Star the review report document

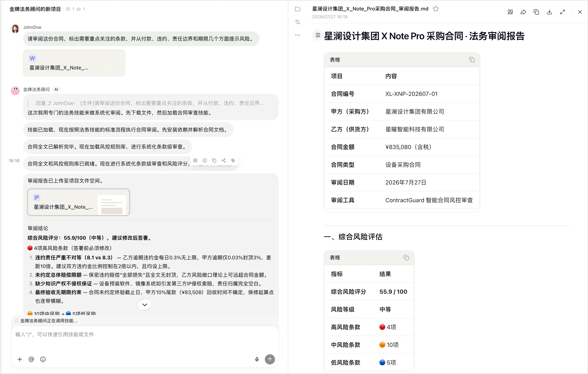436,9
